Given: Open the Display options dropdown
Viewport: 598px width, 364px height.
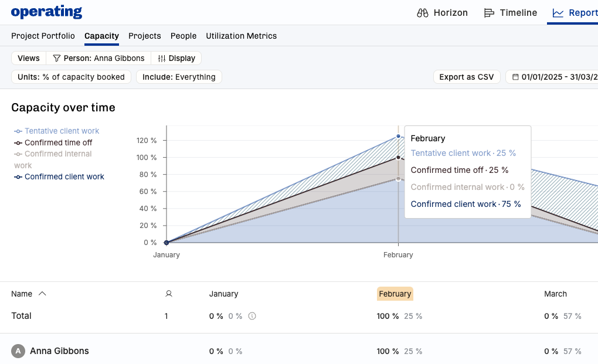Looking at the screenshot, I should click(176, 58).
